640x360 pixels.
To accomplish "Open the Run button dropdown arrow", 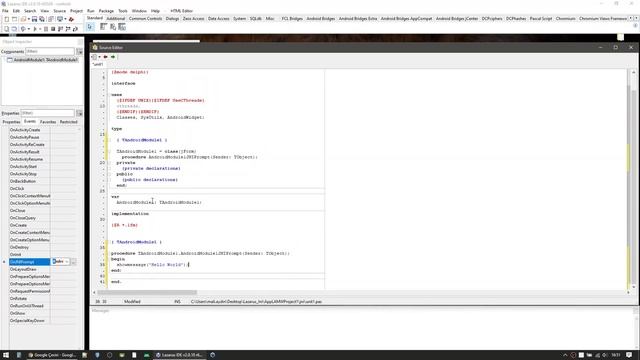I will pos(40,29).
